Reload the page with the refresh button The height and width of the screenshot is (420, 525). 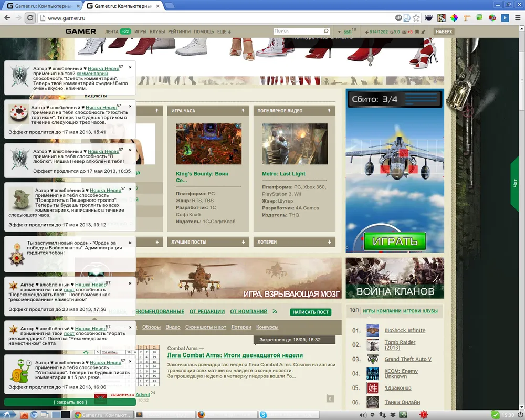coord(30,18)
